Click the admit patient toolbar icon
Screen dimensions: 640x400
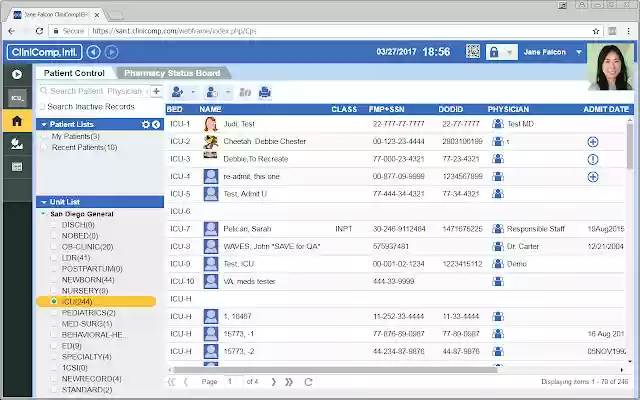coord(177,92)
